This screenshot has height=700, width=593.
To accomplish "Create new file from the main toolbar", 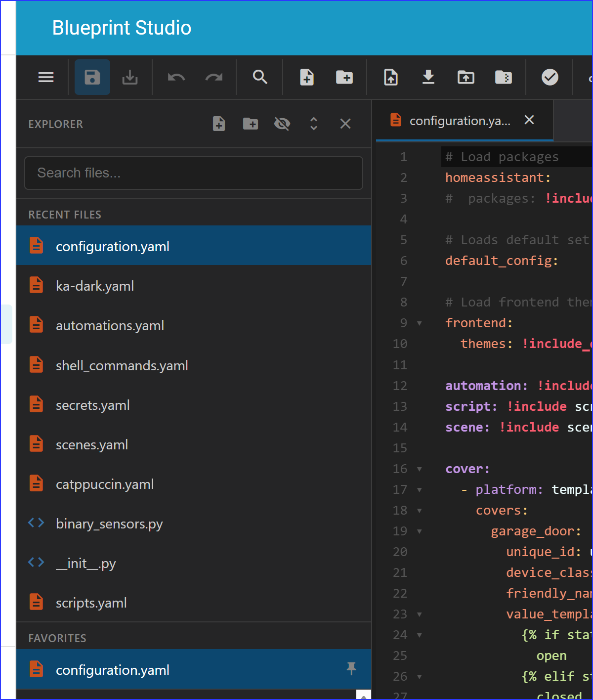I will (307, 77).
